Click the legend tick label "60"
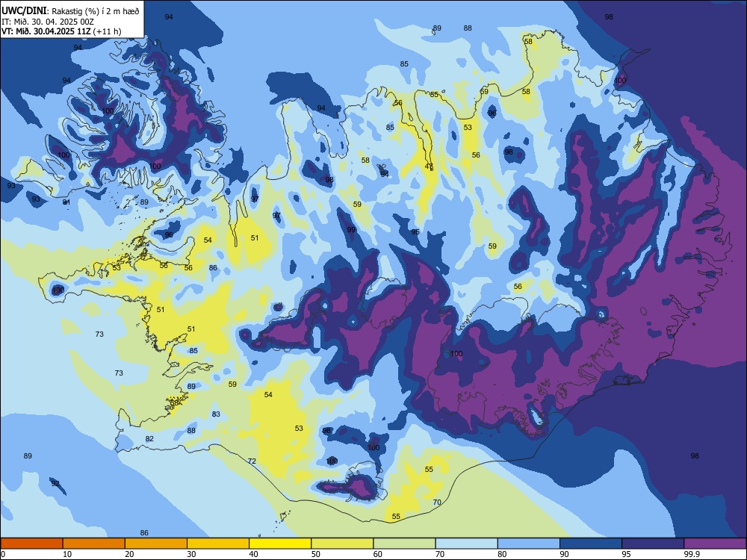Image resolution: width=747 pixels, height=560 pixels. point(378,554)
